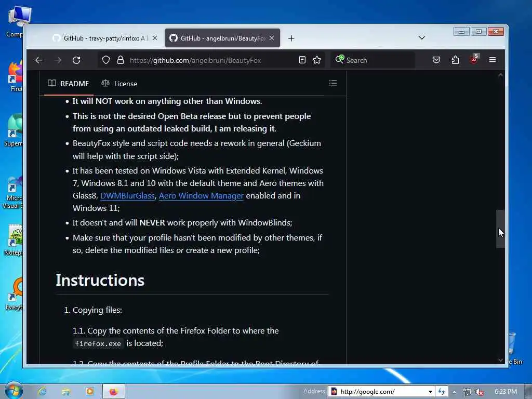Expand taskbar address bar dropdown
532x399 pixels.
430,392
